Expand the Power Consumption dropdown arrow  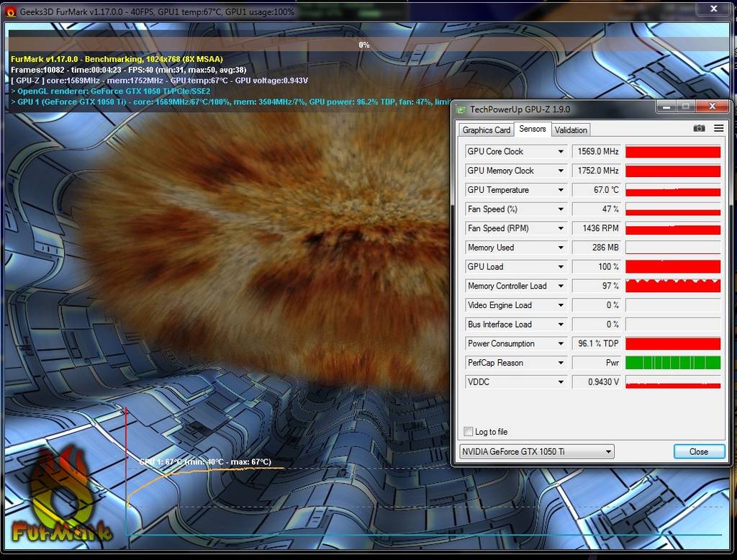[561, 344]
